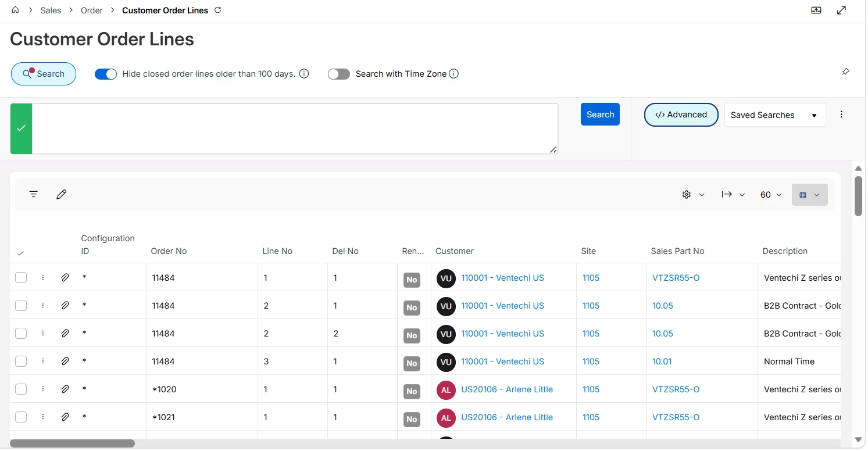Enable the Search with Time Zone switch
This screenshot has width=868, height=451.
(339, 74)
